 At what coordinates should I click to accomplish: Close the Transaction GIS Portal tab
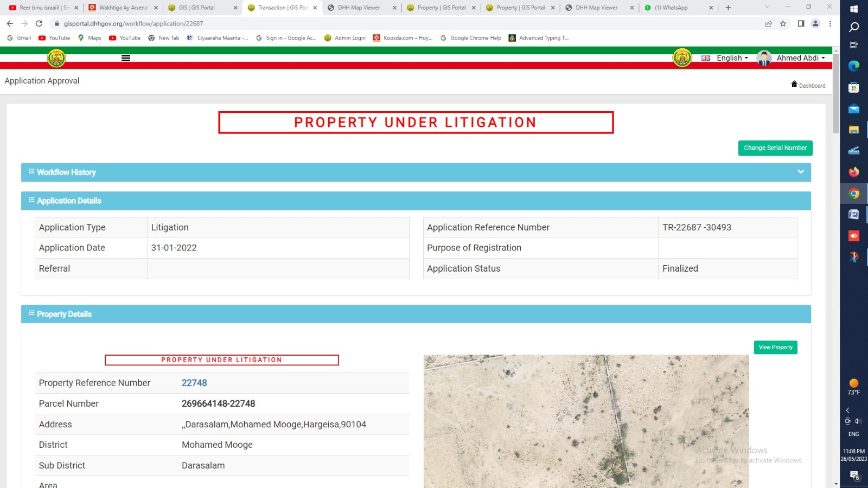[x=315, y=8]
